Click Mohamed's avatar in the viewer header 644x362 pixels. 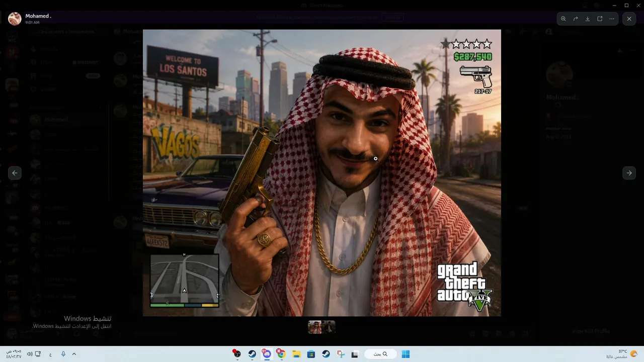15,19
